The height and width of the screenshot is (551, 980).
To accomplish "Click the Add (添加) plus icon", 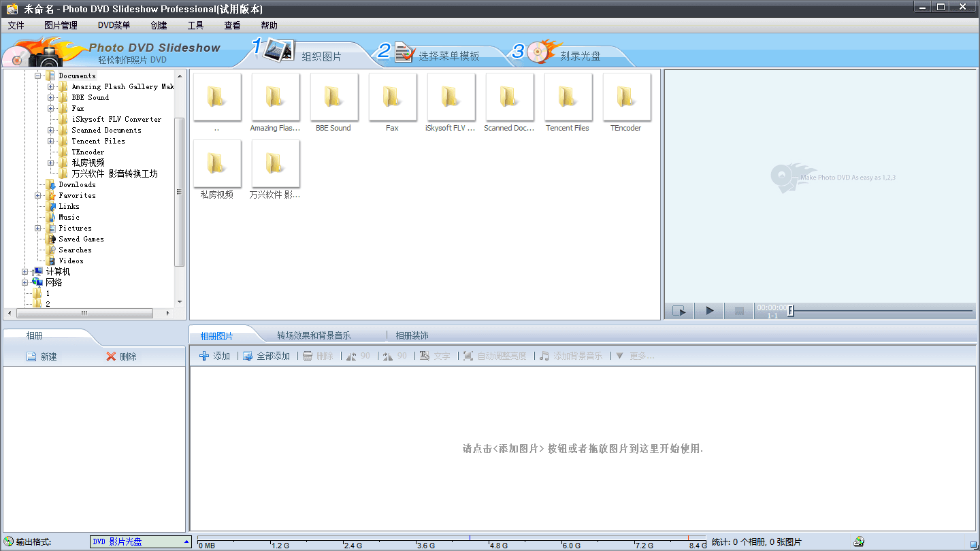I will (x=204, y=356).
